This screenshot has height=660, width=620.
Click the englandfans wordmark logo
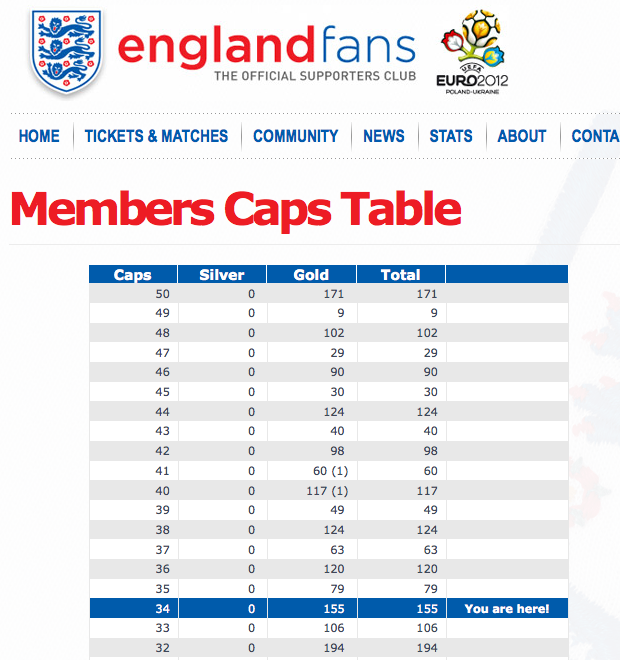click(267, 53)
